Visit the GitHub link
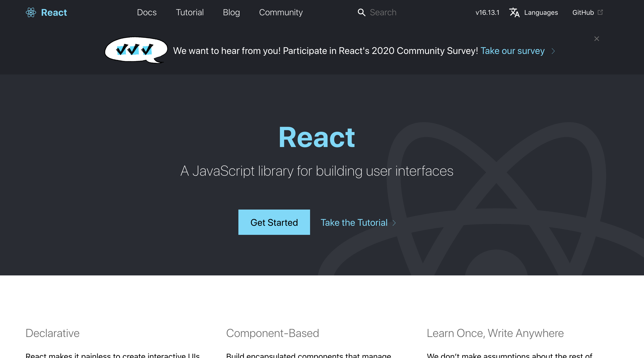The height and width of the screenshot is (358, 644). point(583,12)
